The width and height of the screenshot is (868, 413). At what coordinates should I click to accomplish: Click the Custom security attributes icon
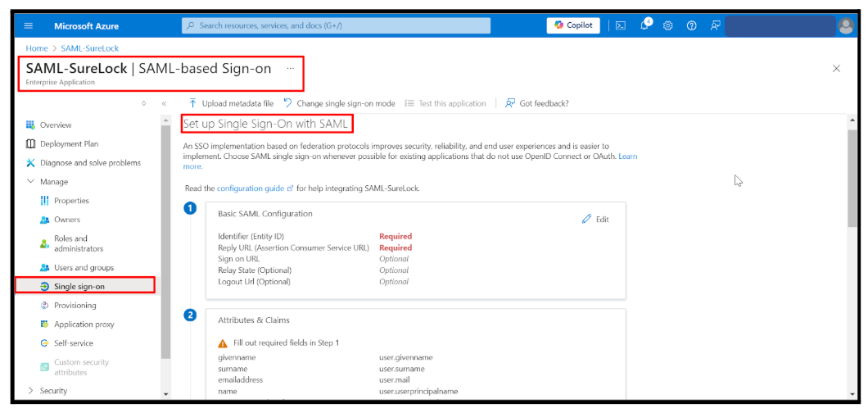pyautogui.click(x=45, y=367)
